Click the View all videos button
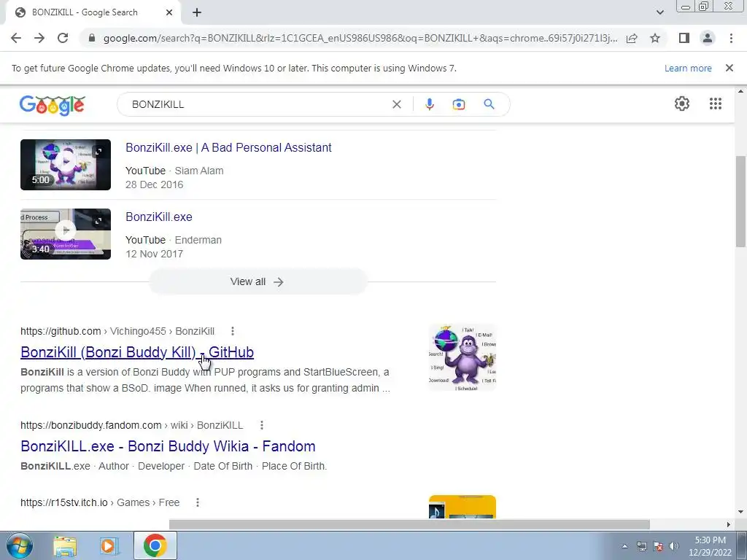Image resolution: width=747 pixels, height=560 pixels. pos(258,282)
